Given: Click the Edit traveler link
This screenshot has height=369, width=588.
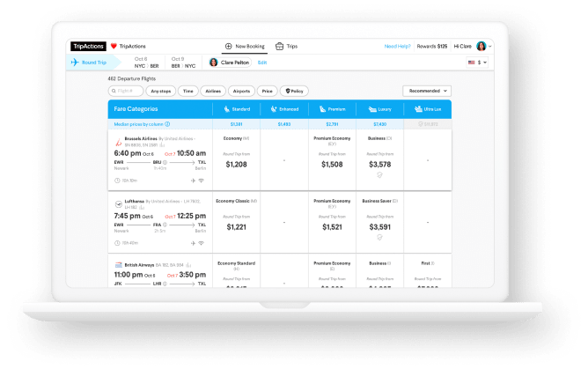Looking at the screenshot, I should click(x=262, y=63).
